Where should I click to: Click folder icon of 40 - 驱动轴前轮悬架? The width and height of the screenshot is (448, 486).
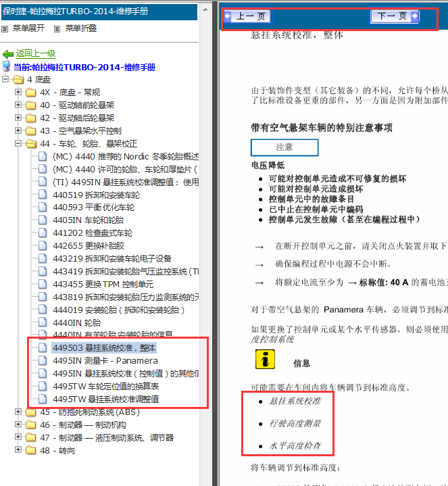[x=30, y=105]
